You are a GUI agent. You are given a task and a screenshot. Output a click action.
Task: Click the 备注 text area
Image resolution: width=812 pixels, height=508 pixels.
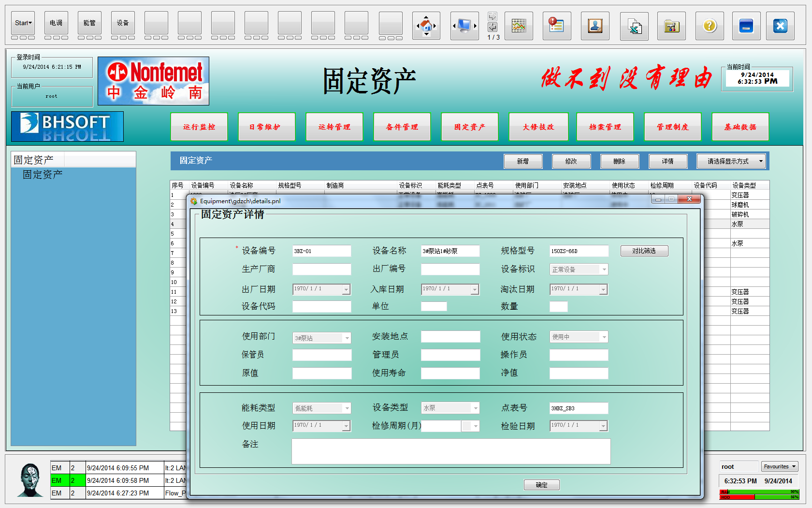coord(451,451)
